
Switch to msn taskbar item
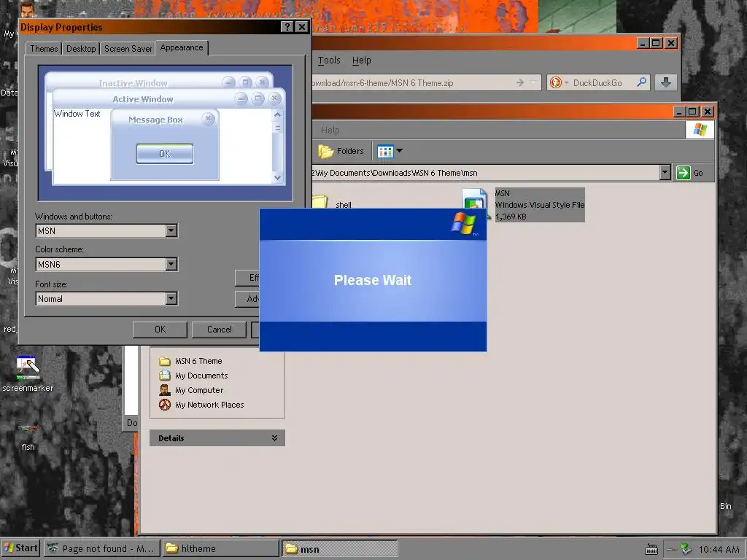tap(340, 549)
